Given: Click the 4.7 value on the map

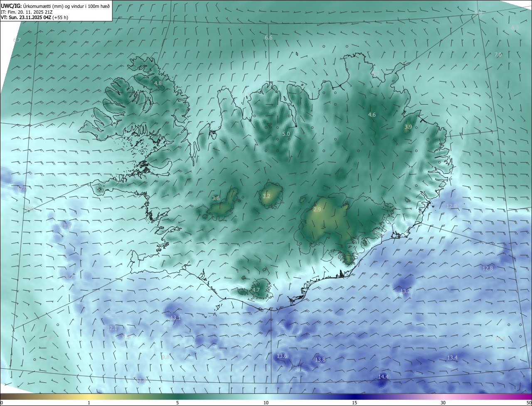Looking at the screenshot, I should pyautogui.click(x=256, y=290).
